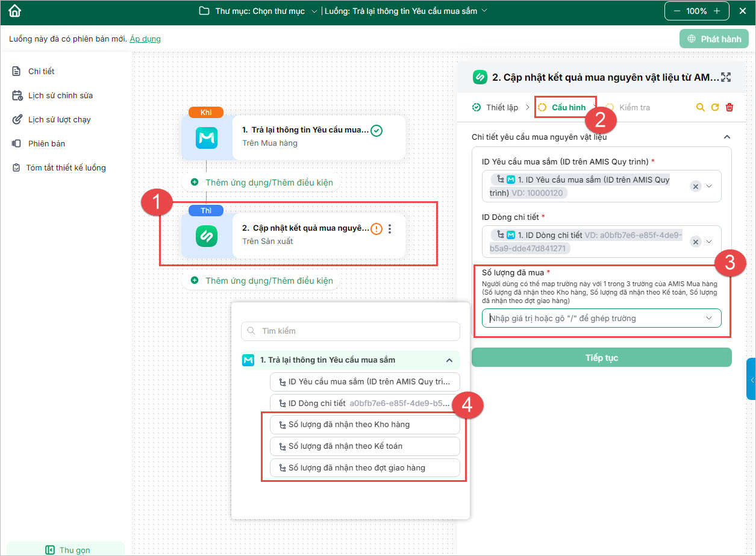Collapse '1. Trả lại thông tin Yêu cầu mua sắm' group
Viewport: 756px width, 556px height.
click(449, 360)
